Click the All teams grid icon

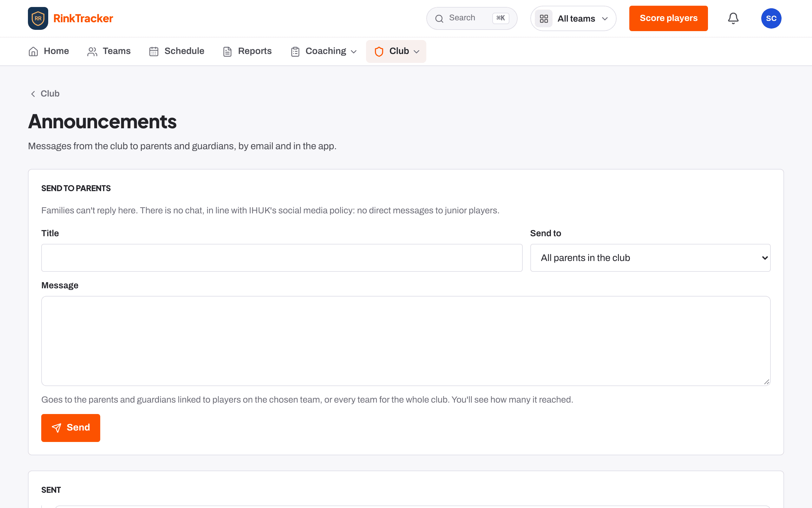(x=544, y=18)
